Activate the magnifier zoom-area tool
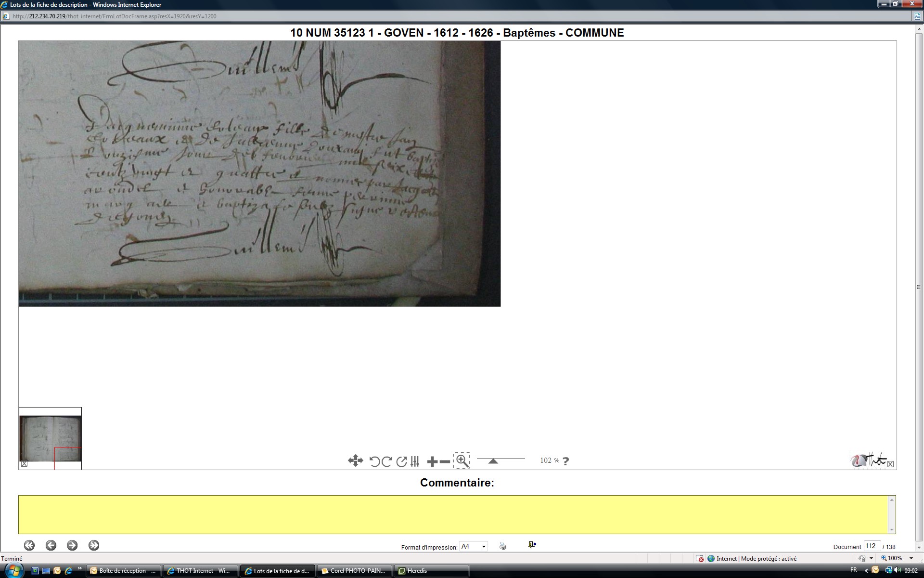Screen dimensions: 924x578 pyautogui.click(x=462, y=461)
